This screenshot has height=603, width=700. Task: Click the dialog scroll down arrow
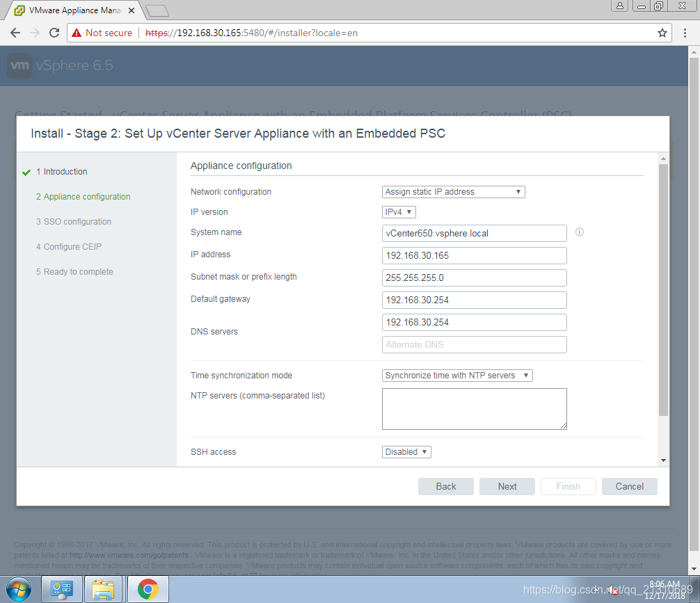[x=663, y=460]
